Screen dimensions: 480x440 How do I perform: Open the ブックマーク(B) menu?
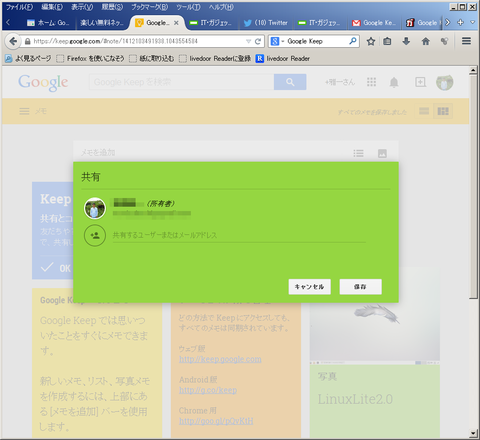[150, 7]
